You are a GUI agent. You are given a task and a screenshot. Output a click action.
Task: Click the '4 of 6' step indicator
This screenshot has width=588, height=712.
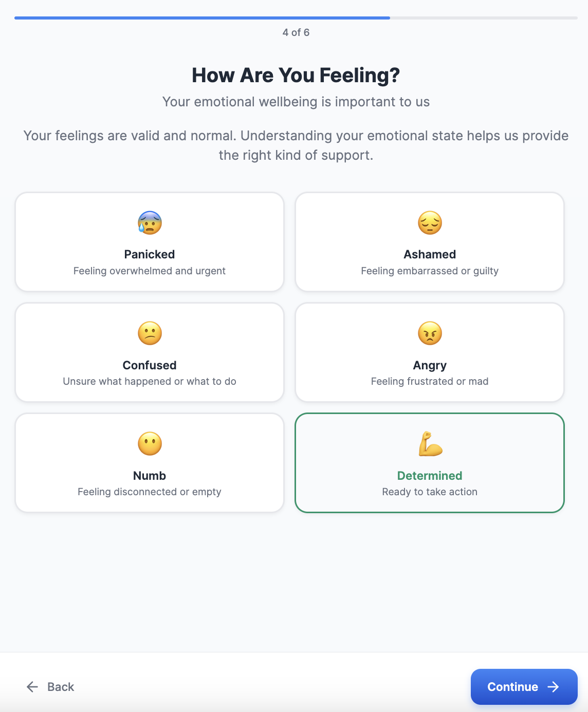(296, 32)
